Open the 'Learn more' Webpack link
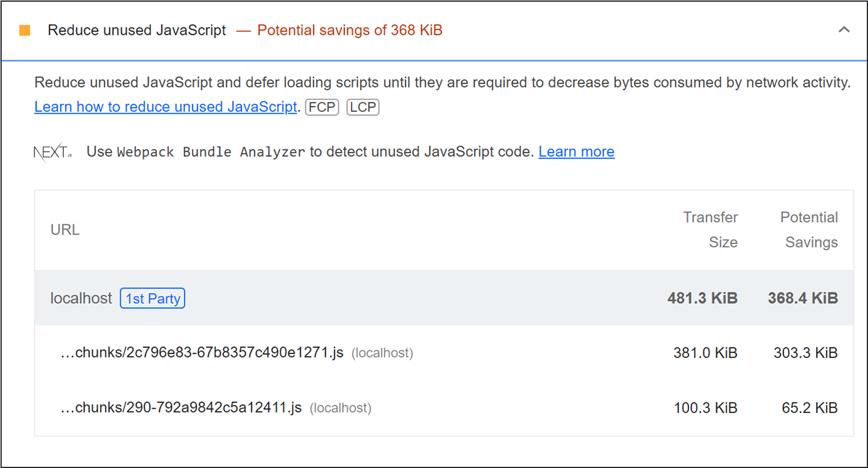 pyautogui.click(x=576, y=152)
